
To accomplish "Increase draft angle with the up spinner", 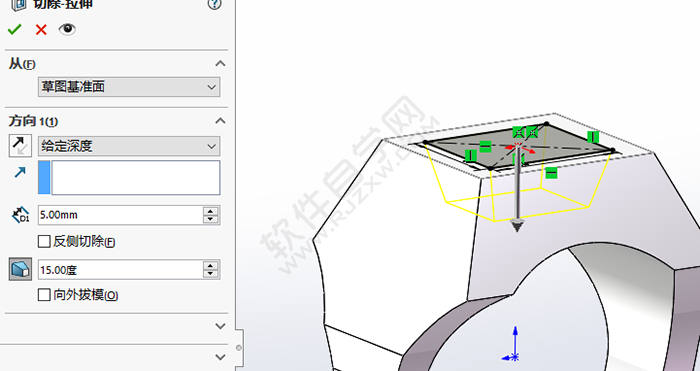I will pos(210,266).
